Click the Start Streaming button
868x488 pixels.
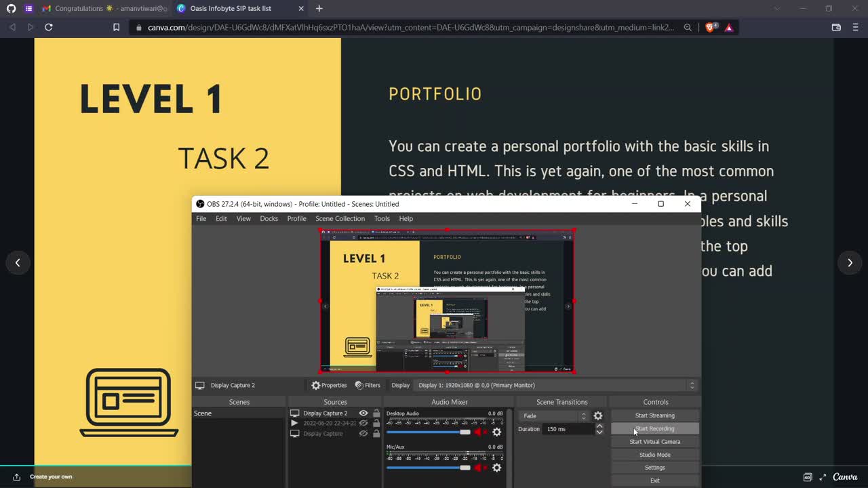point(654,415)
